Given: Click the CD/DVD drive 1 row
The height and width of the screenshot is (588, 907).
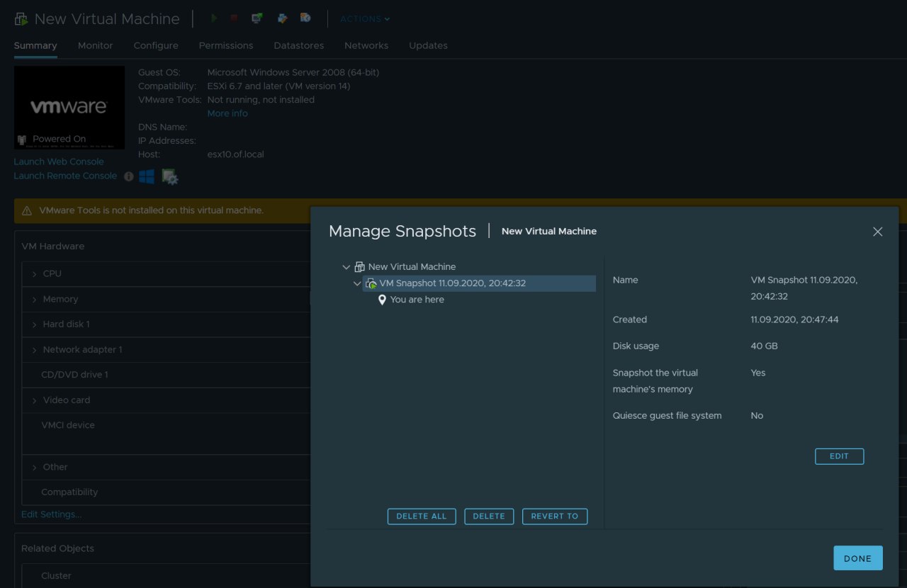Looking at the screenshot, I should (x=166, y=375).
